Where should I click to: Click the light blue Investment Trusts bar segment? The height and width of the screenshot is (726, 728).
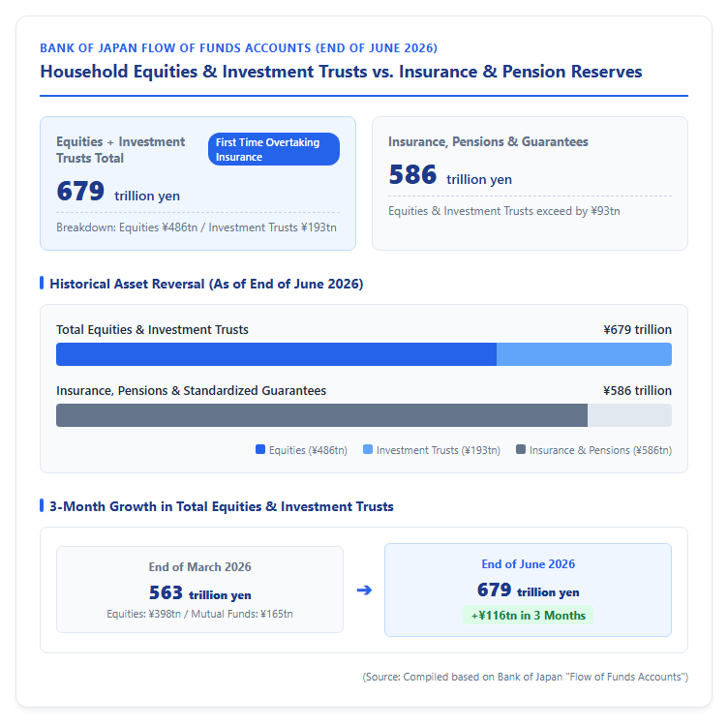tap(584, 354)
